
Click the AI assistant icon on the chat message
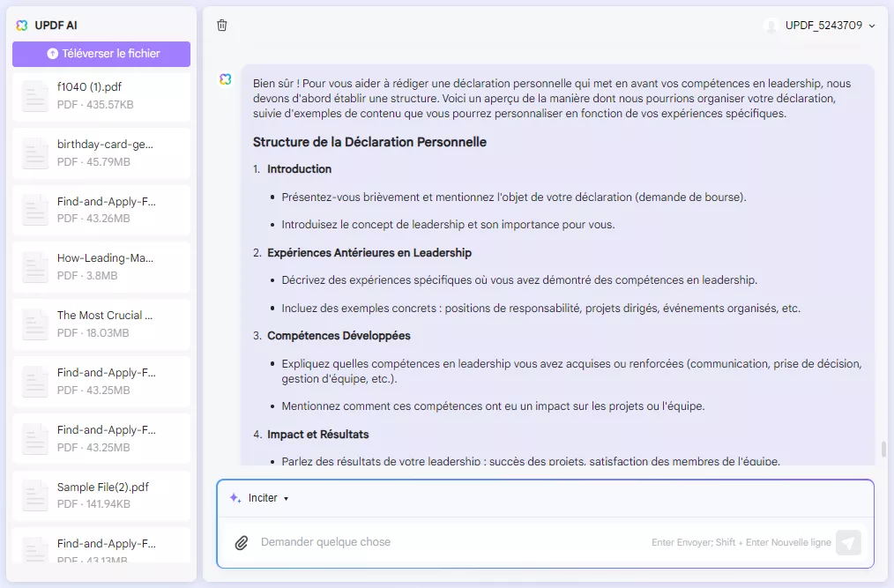[225, 79]
